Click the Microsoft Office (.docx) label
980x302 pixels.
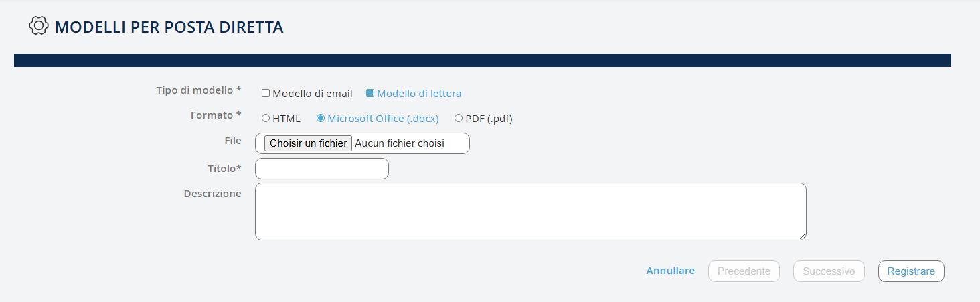383,119
